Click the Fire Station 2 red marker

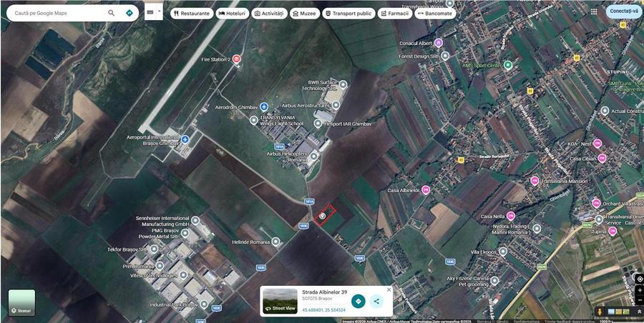point(236,59)
